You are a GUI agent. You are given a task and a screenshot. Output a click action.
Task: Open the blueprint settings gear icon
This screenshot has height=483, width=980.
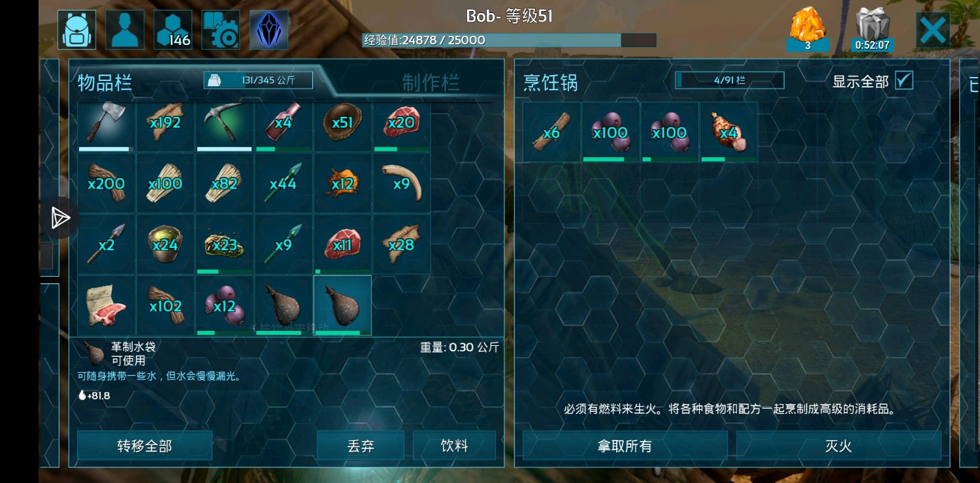point(221,30)
